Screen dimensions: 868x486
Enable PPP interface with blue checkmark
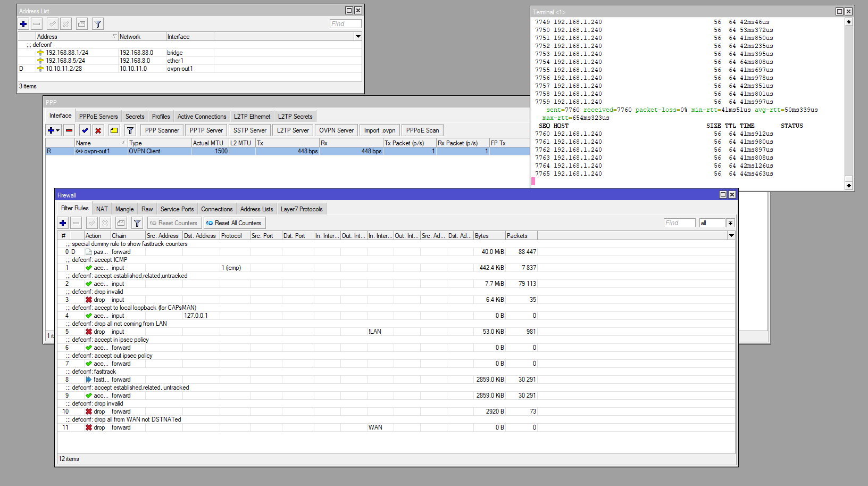[x=85, y=130]
